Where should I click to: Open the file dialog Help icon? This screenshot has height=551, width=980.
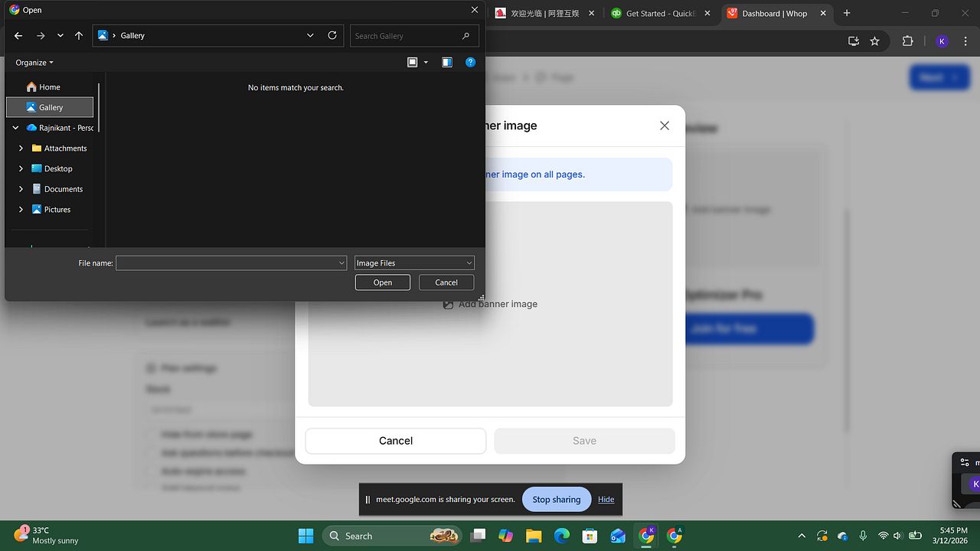(471, 63)
